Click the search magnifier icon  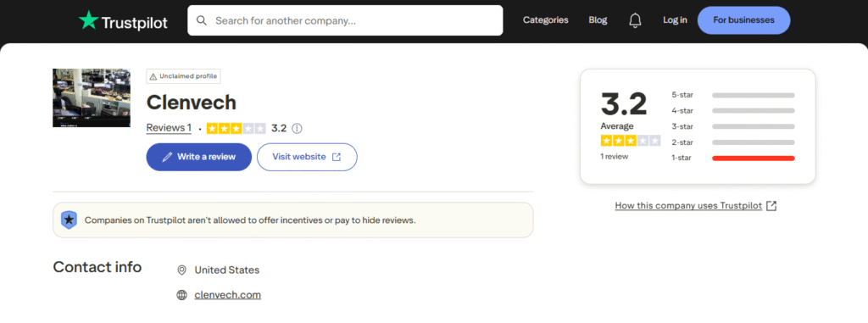click(x=202, y=20)
